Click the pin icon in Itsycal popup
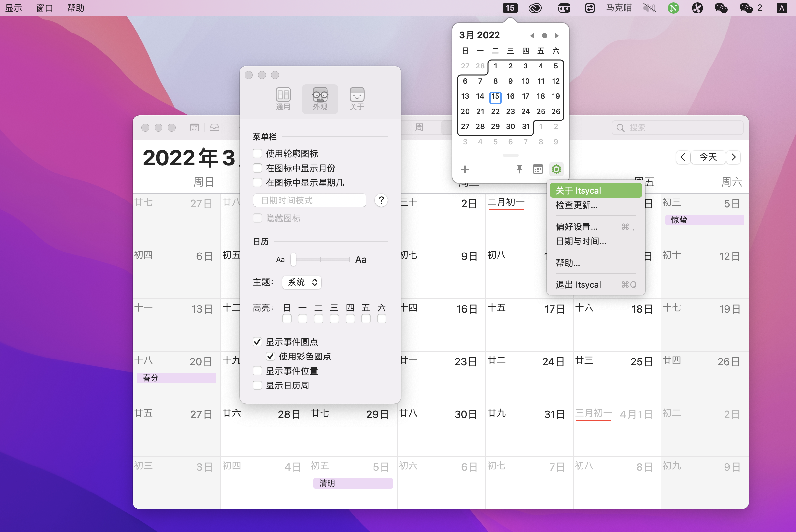Viewport: 796px width, 532px height. point(519,169)
